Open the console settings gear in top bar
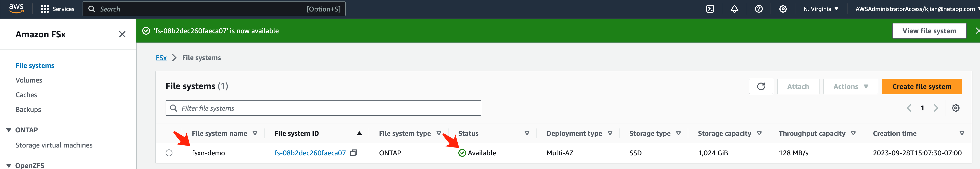Screen dimensions: 980x169 pos(783,9)
